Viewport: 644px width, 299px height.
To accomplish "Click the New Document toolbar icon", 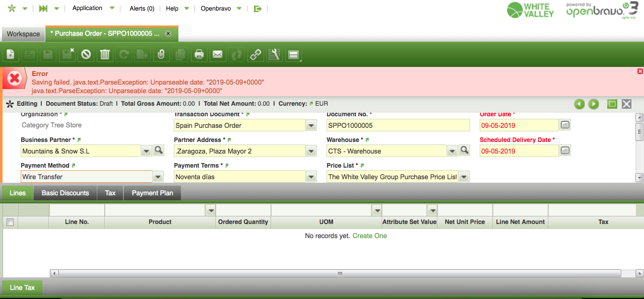I will [11, 54].
